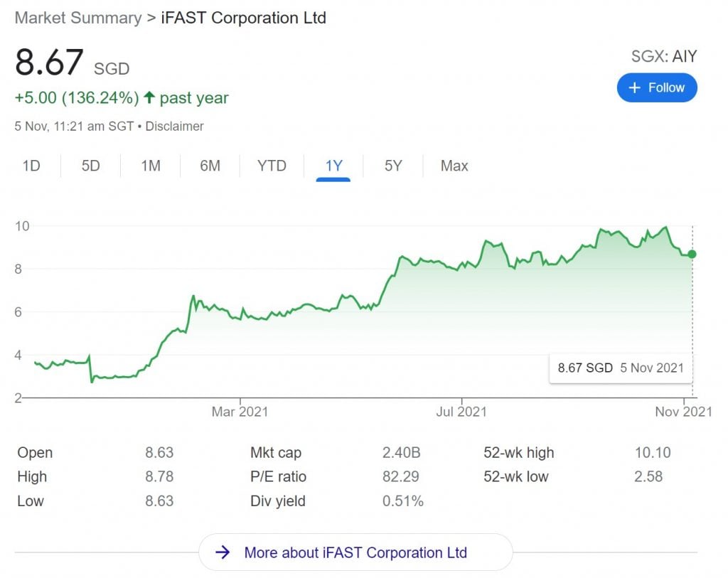
Task: Click the P/E ratio value 82.29
Action: (x=401, y=477)
